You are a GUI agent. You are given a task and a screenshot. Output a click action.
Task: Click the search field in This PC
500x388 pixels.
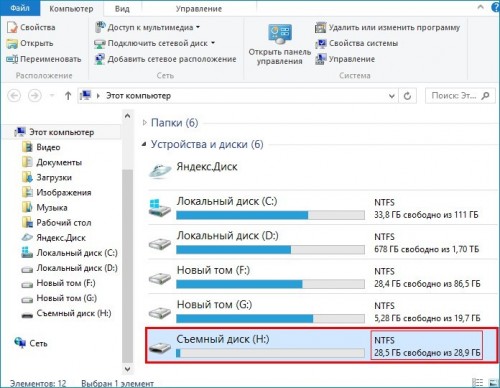460,96
